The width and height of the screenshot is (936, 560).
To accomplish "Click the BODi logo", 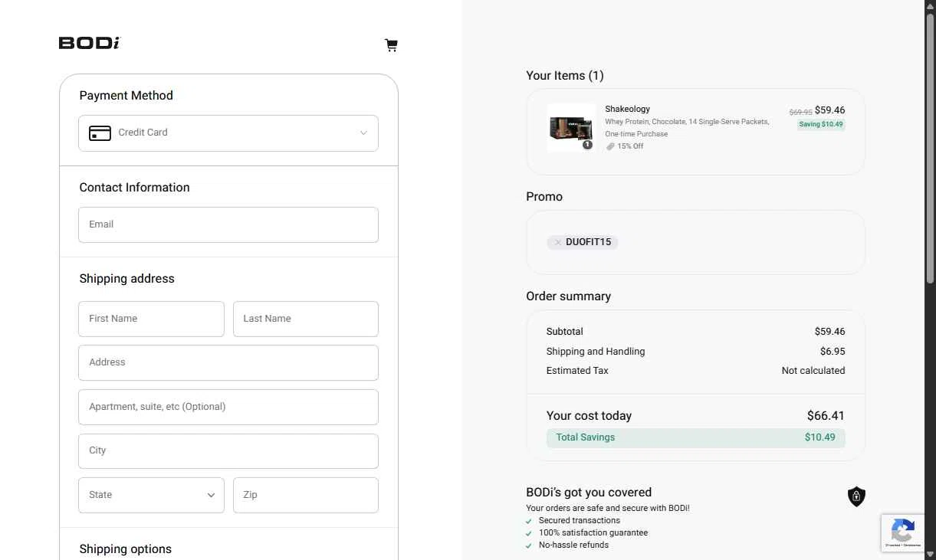I will pyautogui.click(x=89, y=43).
